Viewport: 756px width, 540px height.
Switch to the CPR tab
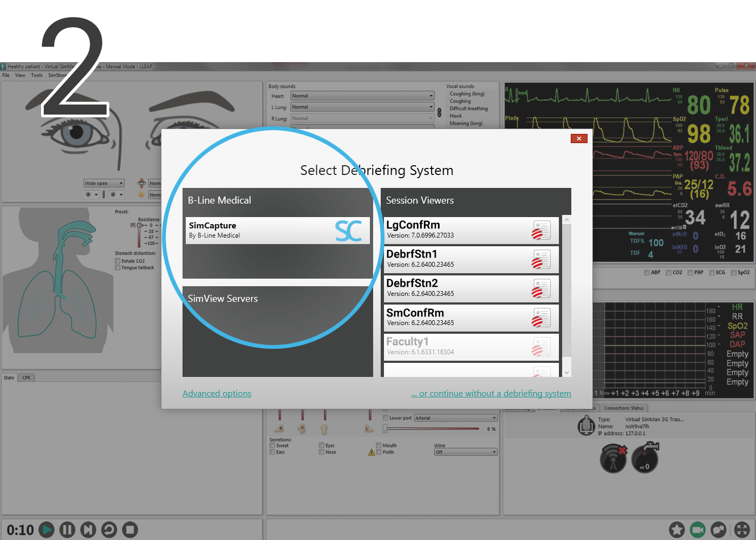pos(26,377)
